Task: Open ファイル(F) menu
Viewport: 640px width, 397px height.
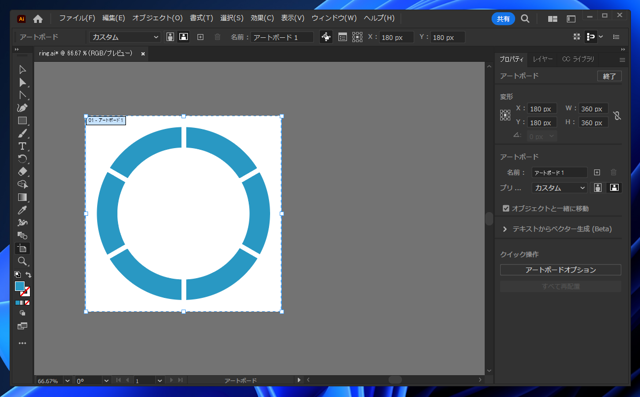Action: coord(77,18)
